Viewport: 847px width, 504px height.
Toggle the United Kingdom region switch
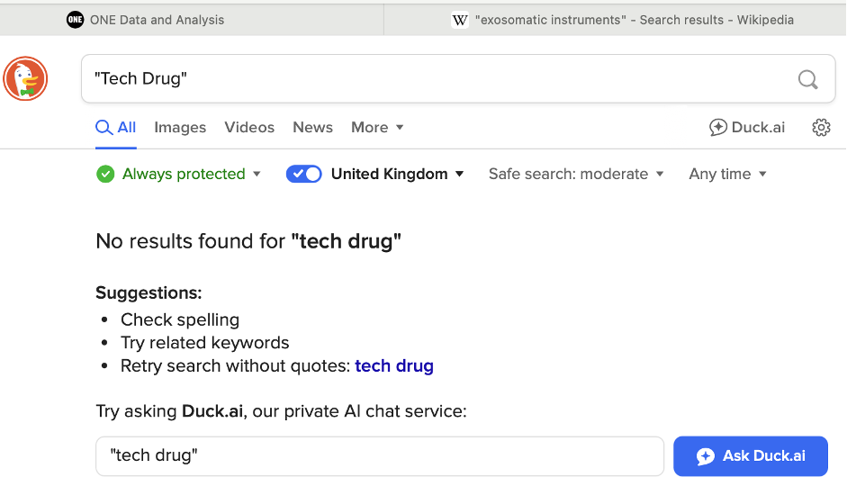pyautogui.click(x=303, y=174)
